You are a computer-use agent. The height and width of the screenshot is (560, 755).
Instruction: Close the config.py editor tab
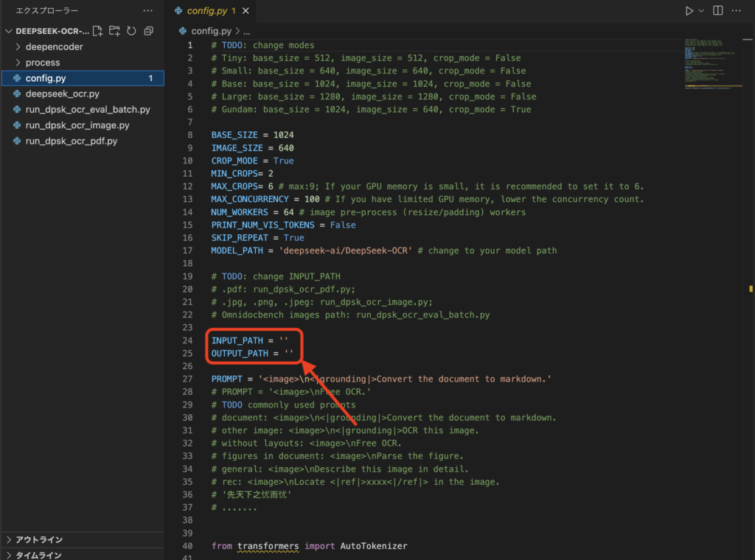(246, 11)
